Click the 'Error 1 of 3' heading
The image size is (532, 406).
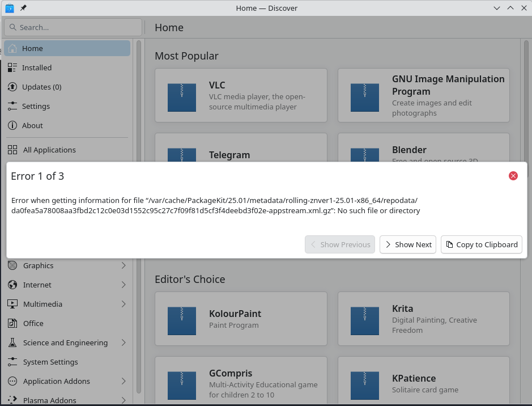(37, 176)
